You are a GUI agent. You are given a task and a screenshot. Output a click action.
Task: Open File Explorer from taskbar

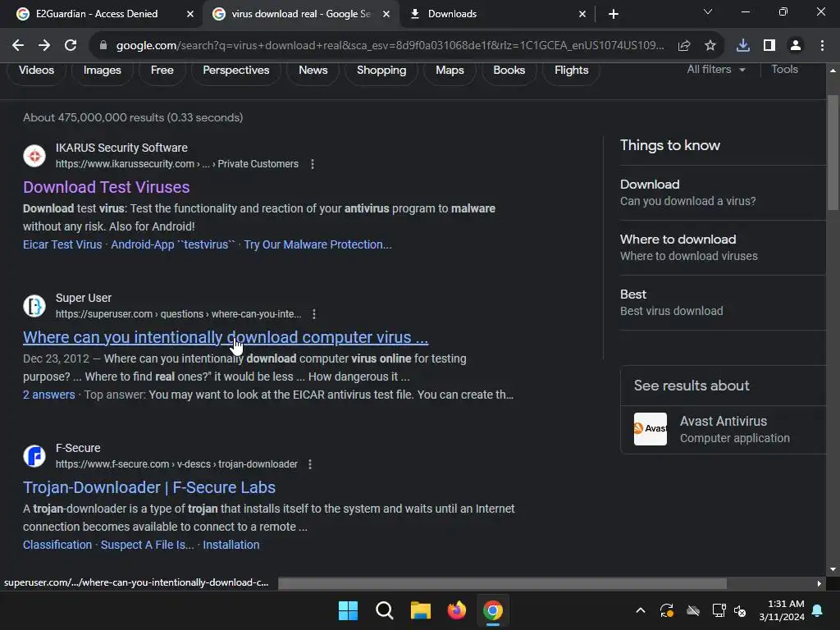tap(421, 610)
